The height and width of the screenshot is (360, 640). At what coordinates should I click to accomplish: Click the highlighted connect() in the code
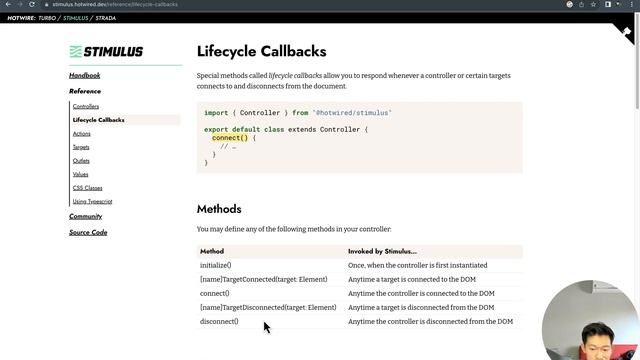230,138
